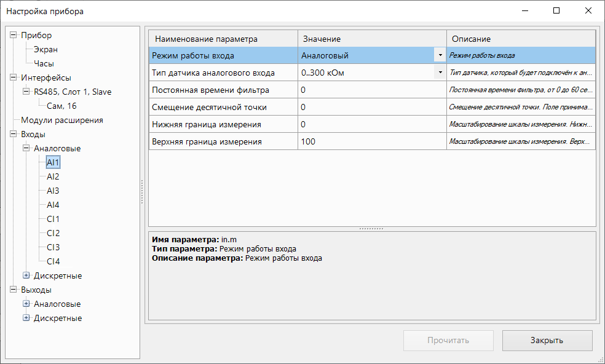
Task: Edit the Верхняя граница измерения value
Action: click(x=369, y=141)
